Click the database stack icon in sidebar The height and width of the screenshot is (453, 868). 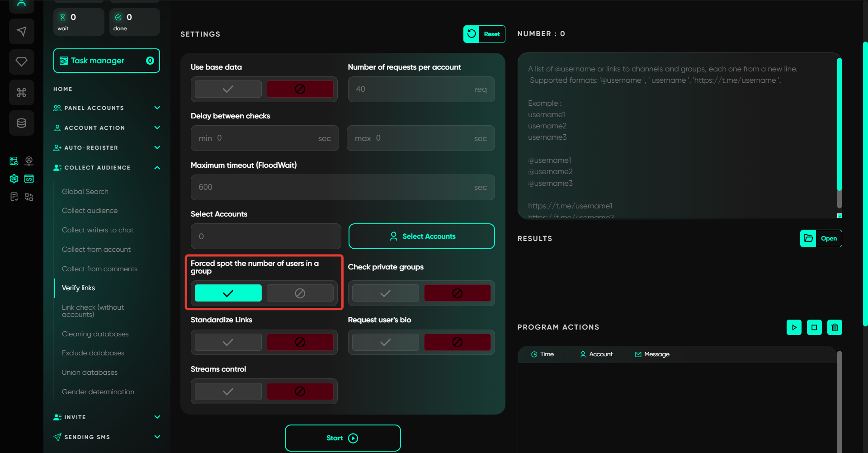[x=21, y=123]
